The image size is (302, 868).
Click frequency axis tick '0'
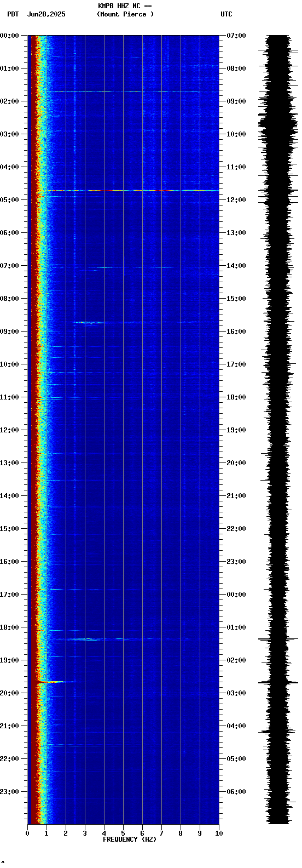point(27,833)
